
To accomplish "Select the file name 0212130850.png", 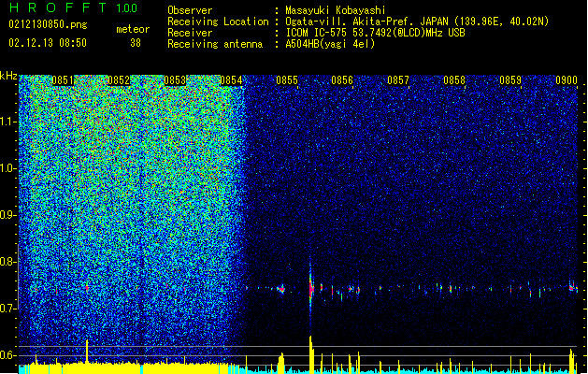I will (x=48, y=24).
